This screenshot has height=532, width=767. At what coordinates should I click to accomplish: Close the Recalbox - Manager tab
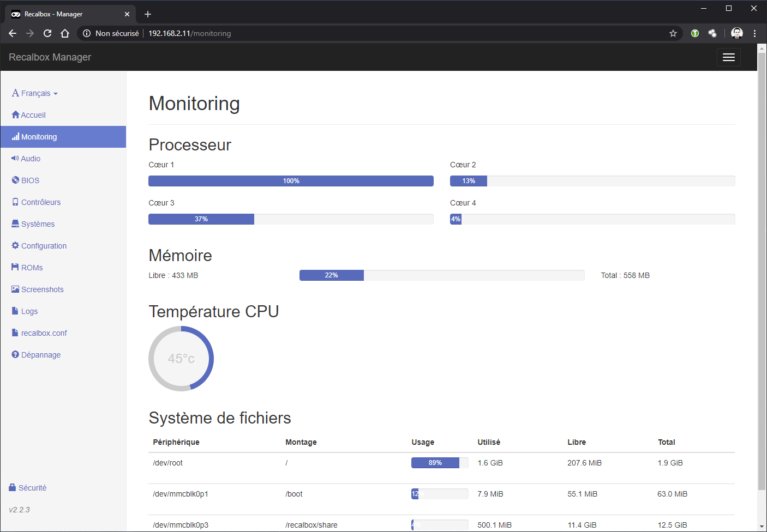pos(127,14)
